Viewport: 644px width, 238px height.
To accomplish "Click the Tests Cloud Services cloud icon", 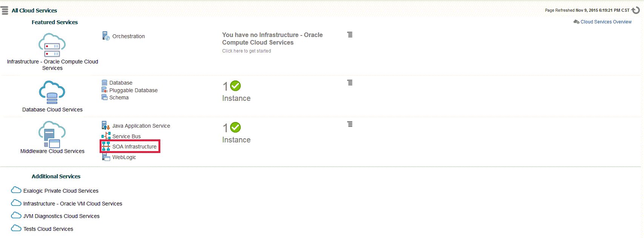I will coord(16,228).
